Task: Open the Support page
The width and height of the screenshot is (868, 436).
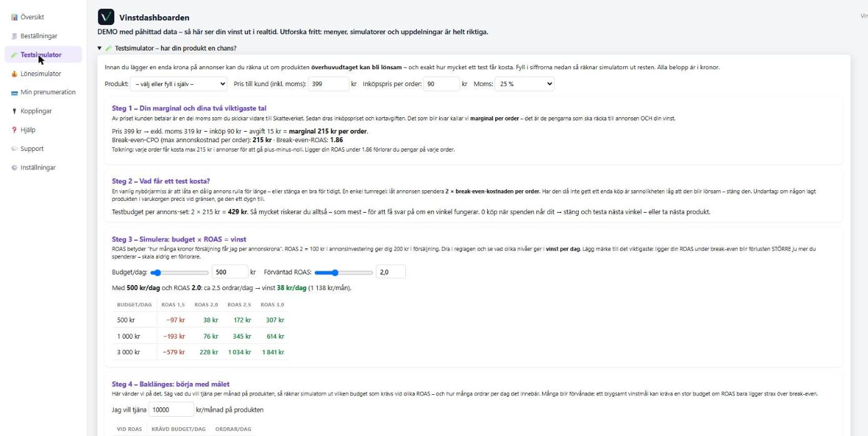Action: tap(43, 148)
